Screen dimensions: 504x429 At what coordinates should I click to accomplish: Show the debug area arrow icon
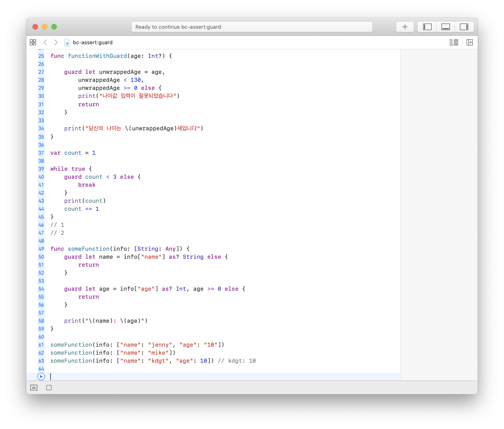(34, 388)
